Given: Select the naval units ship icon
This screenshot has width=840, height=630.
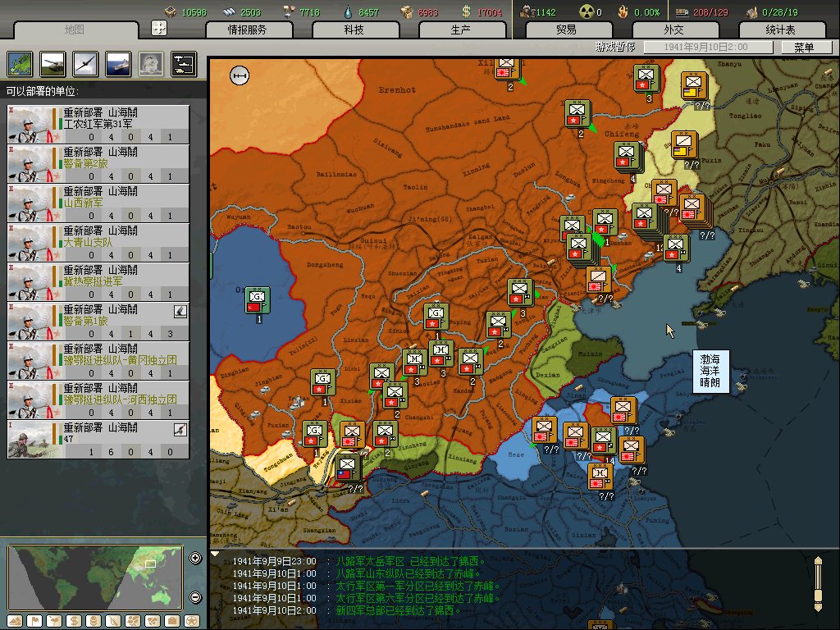Looking at the screenshot, I should 117,64.
